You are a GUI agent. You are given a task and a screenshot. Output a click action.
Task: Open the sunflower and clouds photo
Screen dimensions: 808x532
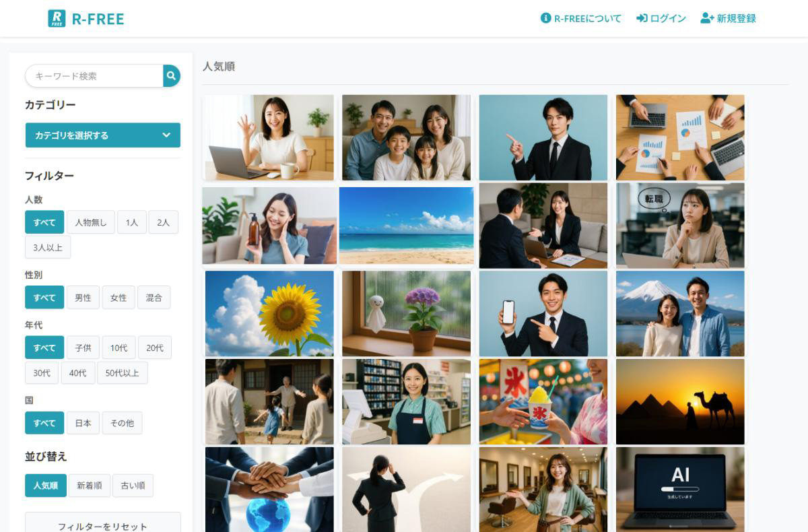[x=269, y=313]
